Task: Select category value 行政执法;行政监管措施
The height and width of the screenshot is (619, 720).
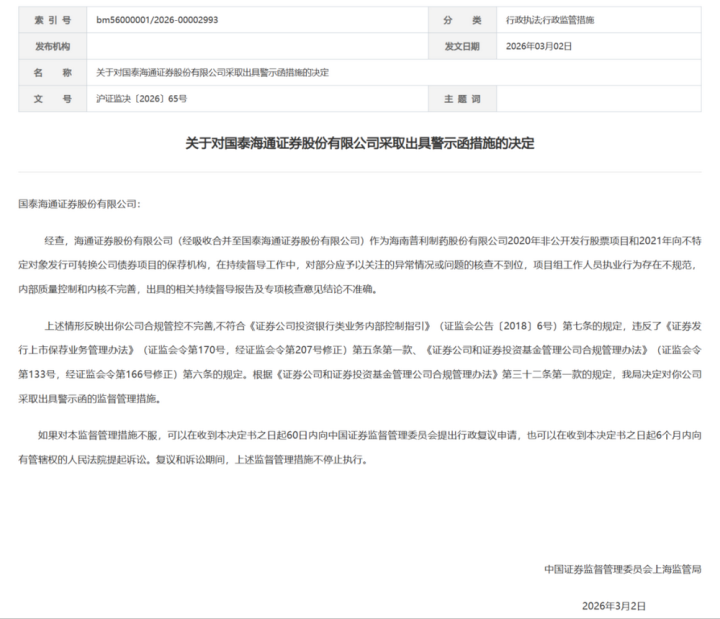Action: point(550,20)
